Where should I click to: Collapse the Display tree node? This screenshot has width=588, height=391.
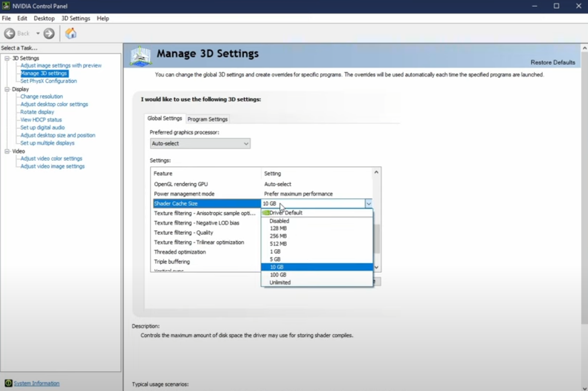(7, 89)
